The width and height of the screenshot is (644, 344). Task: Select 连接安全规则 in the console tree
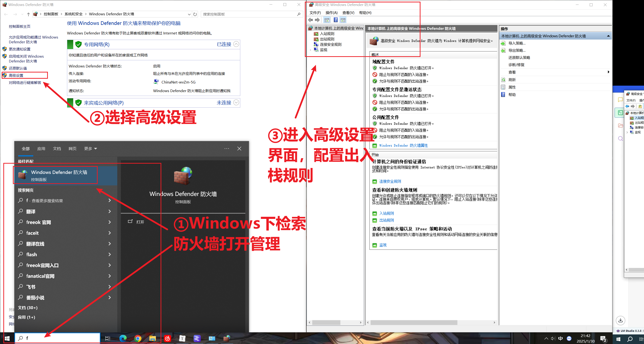[330, 44]
